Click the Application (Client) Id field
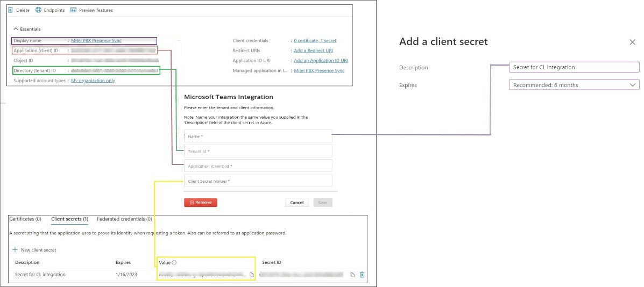 258,166
